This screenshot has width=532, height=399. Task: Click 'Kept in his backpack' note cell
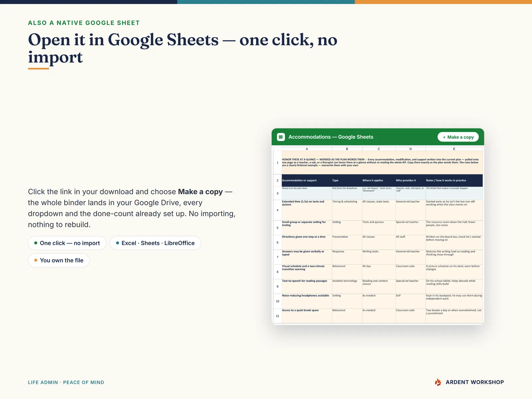click(454, 301)
